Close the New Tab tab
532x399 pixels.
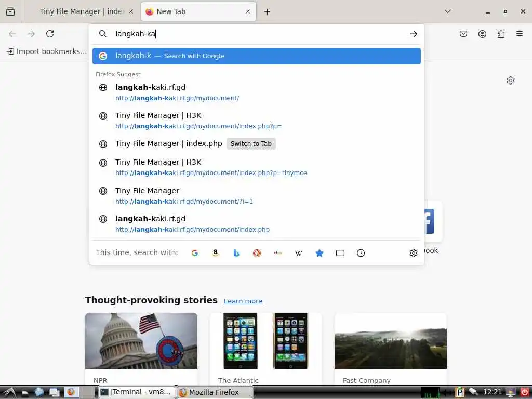248,11
